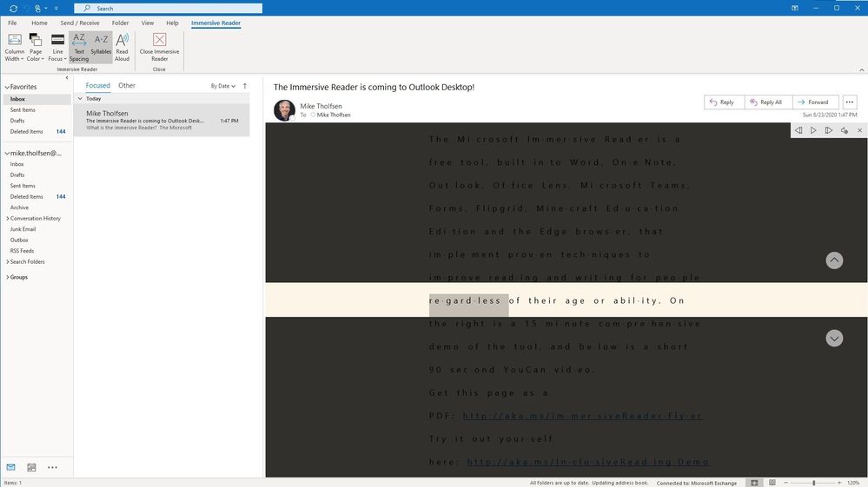Screen dimensions: 868x487
Task: Open the Page Color dropdown
Action: pos(36,47)
